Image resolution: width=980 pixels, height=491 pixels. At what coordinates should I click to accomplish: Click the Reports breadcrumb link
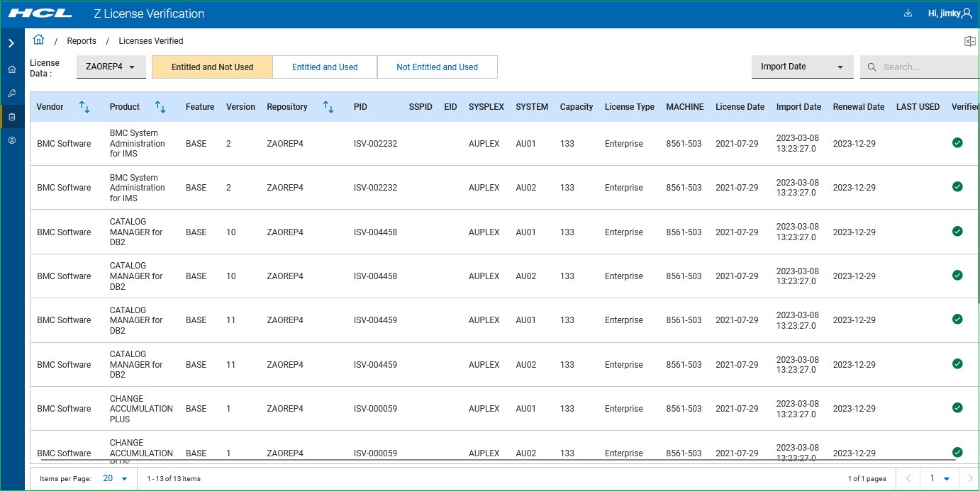pyautogui.click(x=82, y=41)
